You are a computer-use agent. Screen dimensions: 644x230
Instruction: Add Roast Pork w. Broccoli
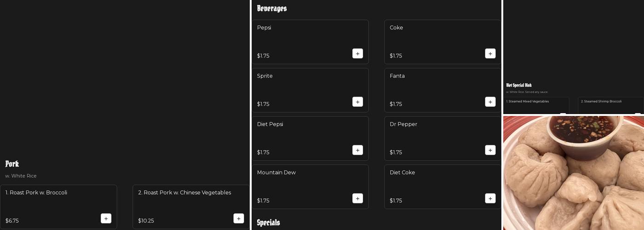coord(106,218)
